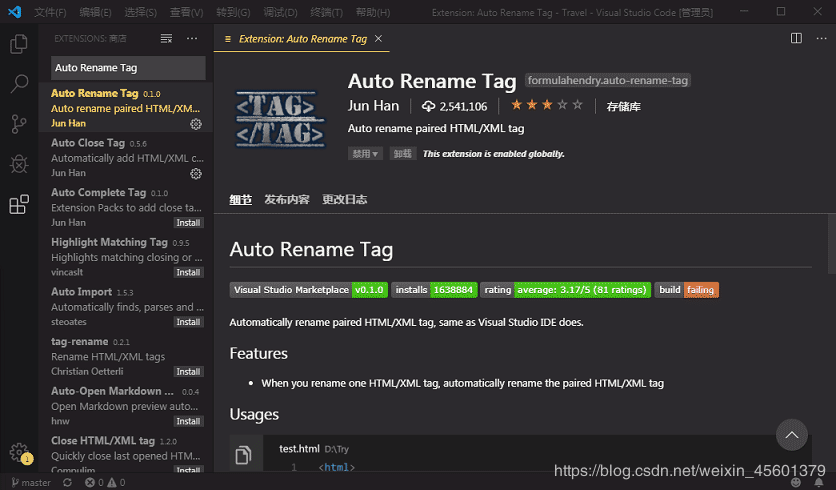Open the Explorer view in activity bar
The image size is (836, 490).
pos(18,44)
